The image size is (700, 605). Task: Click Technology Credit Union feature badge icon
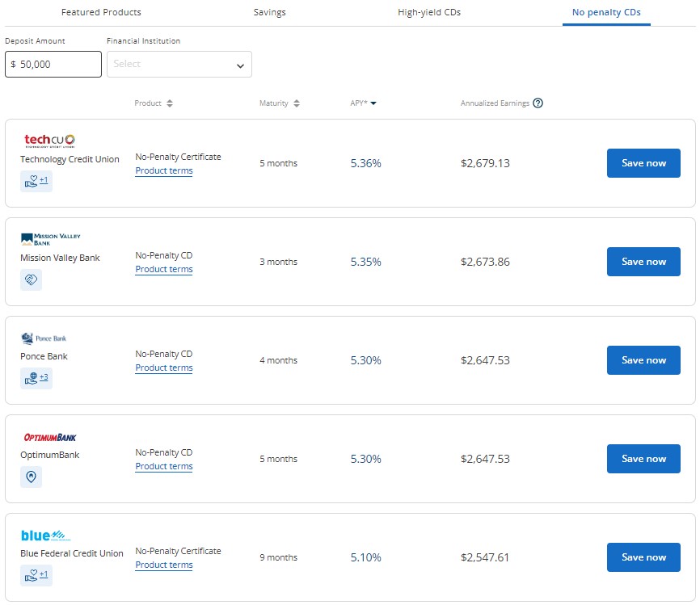pyautogui.click(x=36, y=182)
